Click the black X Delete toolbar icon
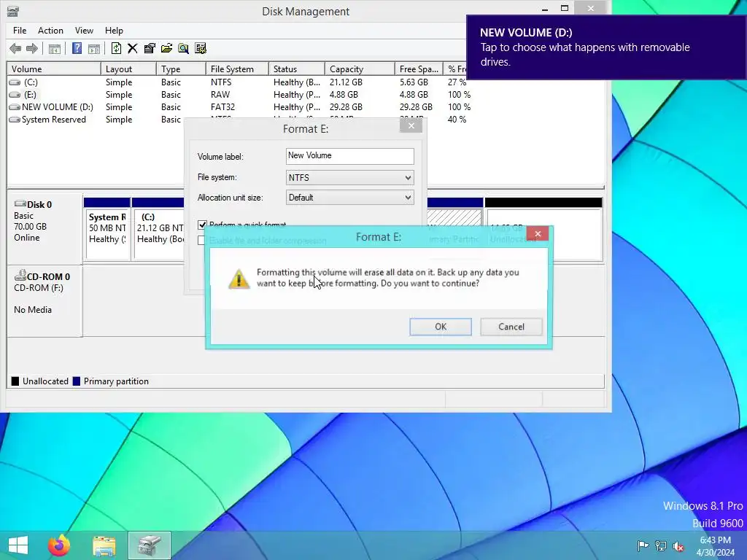Viewport: 747px width, 560px height. point(133,48)
